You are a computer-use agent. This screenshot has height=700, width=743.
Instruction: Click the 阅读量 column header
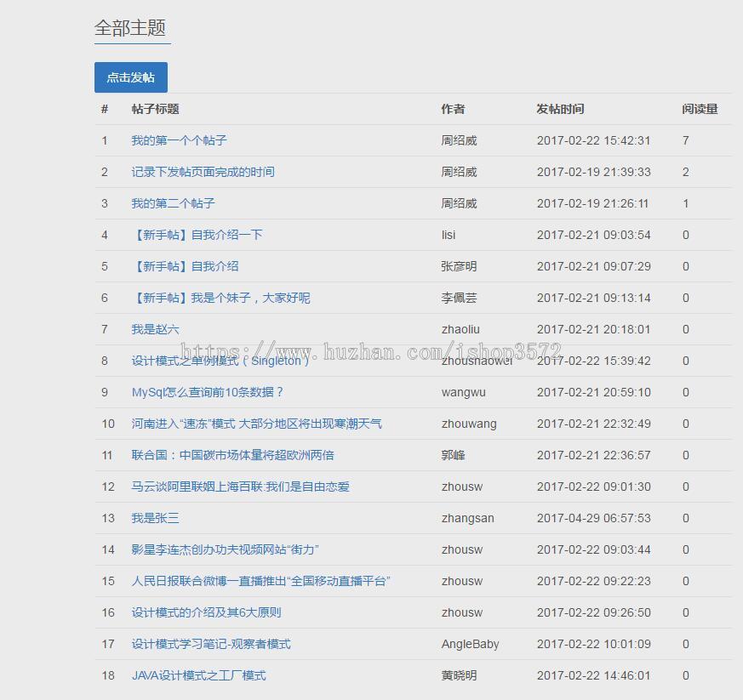pyautogui.click(x=700, y=109)
